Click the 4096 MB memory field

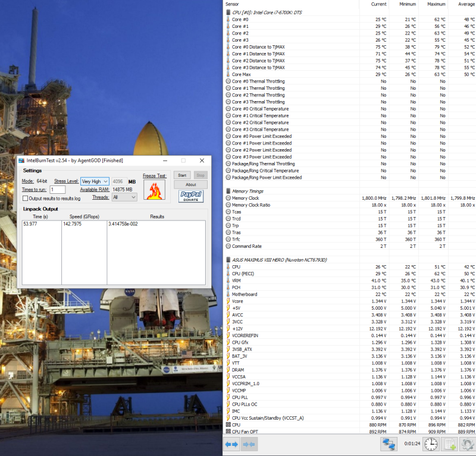120,181
